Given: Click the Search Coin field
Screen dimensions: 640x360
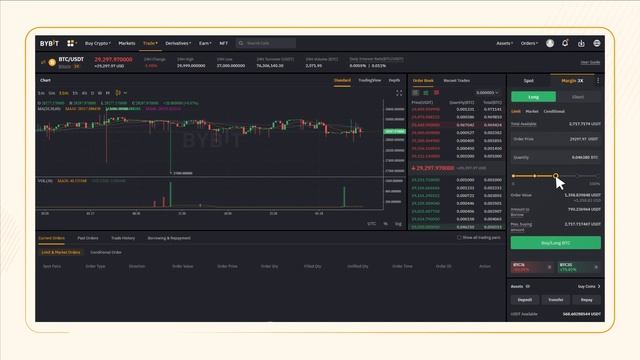Looking at the screenshot, I should (x=266, y=43).
